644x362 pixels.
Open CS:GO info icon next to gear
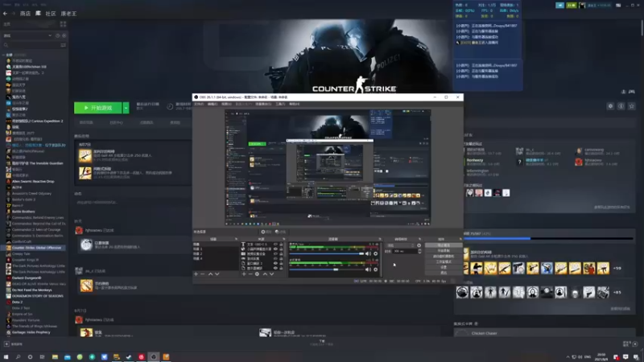[x=621, y=106]
